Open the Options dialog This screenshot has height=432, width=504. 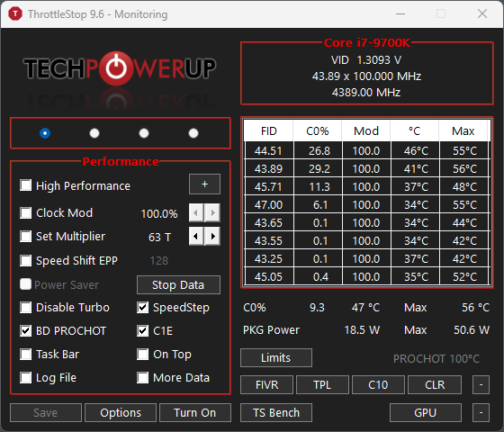(x=121, y=412)
